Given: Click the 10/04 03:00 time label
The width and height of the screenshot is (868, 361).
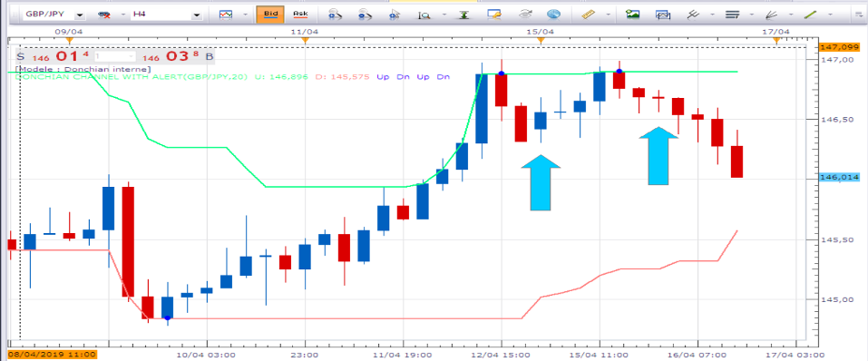Looking at the screenshot, I should (205, 355).
